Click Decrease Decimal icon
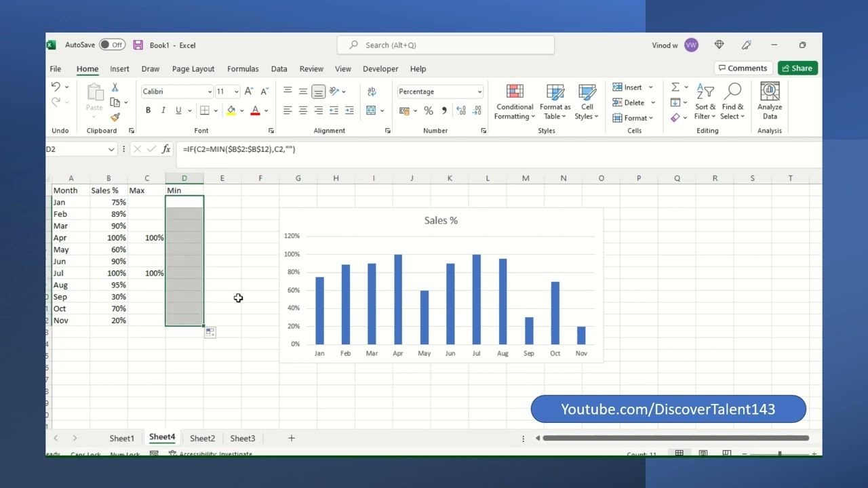Image resolution: width=868 pixels, height=488 pixels. (x=477, y=110)
